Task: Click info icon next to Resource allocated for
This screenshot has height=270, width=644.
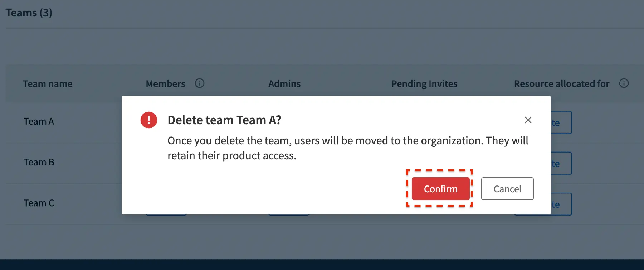Action: [624, 83]
